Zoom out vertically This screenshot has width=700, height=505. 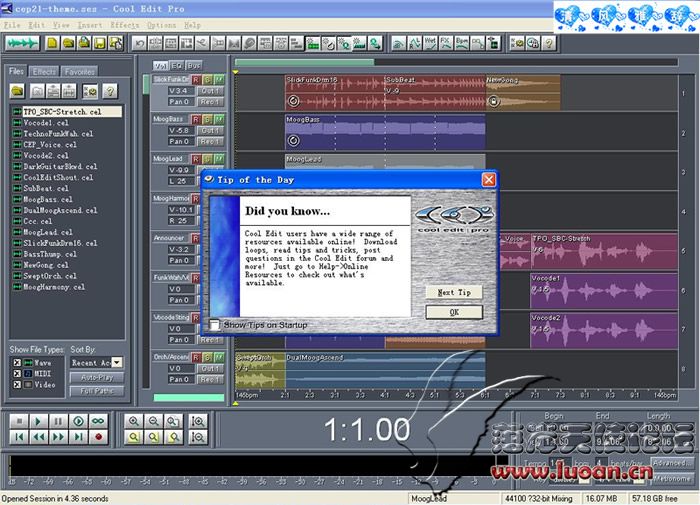click(x=198, y=437)
